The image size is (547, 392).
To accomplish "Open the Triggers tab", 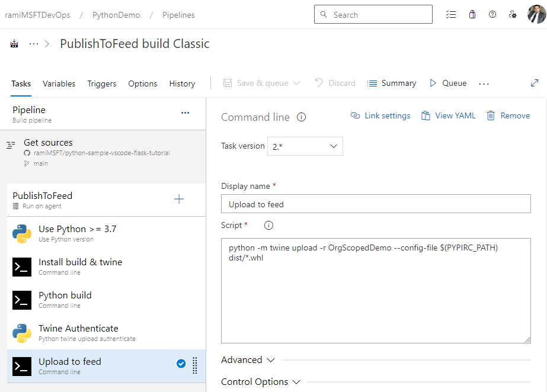I will pyautogui.click(x=101, y=83).
